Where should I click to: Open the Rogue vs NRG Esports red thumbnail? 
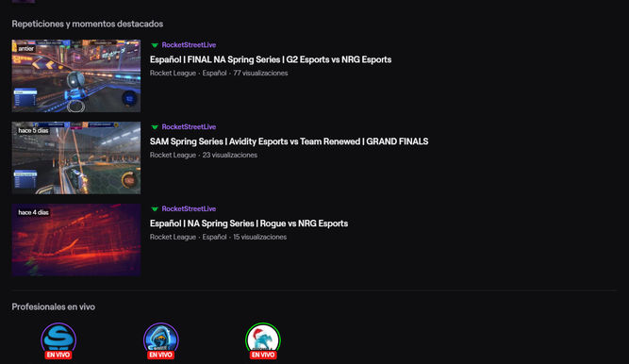tap(76, 240)
